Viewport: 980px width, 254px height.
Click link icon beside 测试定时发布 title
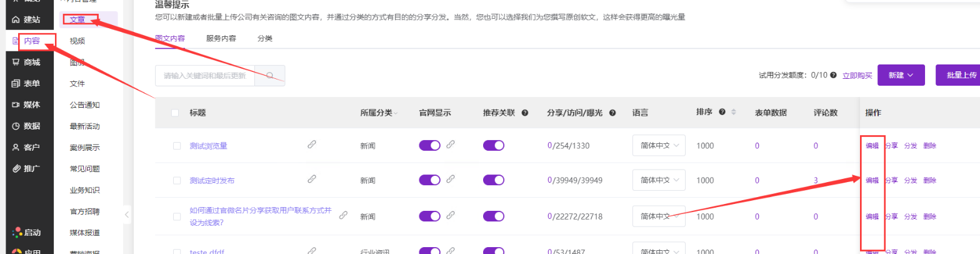pyautogui.click(x=312, y=179)
